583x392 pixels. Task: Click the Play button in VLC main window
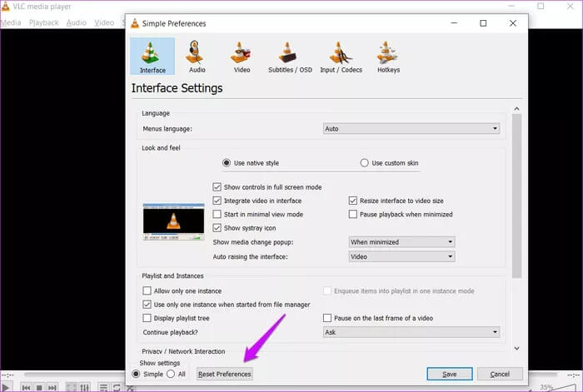tap(7, 387)
